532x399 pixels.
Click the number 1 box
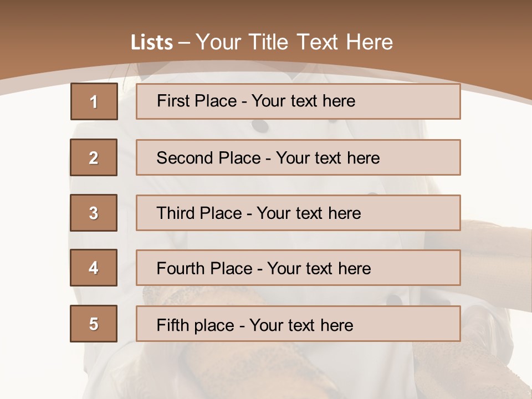94,101
